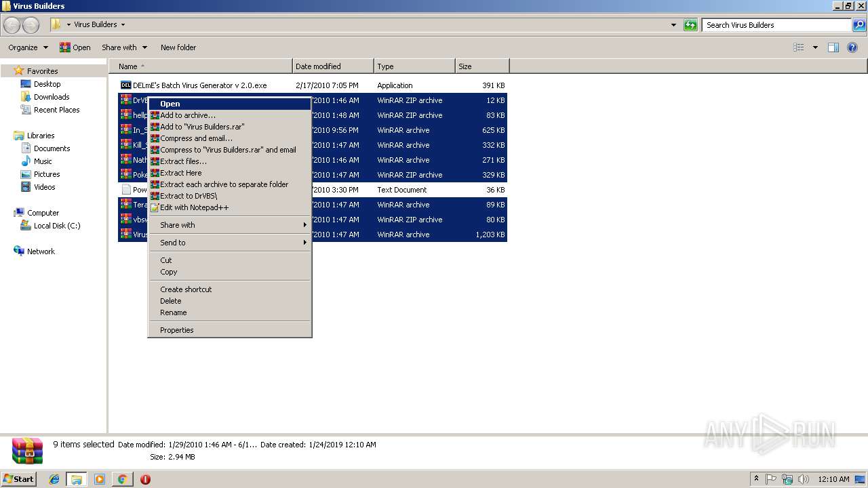Pick 'Compress and email...' from menu

tap(230, 138)
